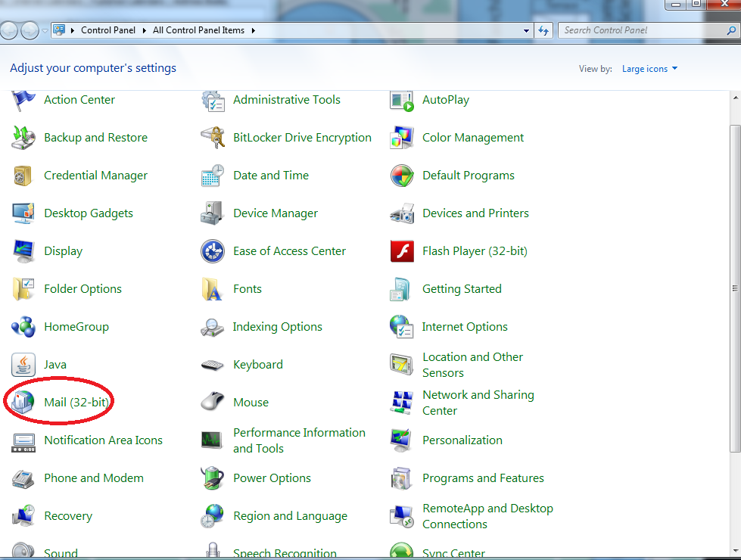This screenshot has height=560, width=741.
Task: Click the Notification Area Icons icon
Action: (x=23, y=442)
